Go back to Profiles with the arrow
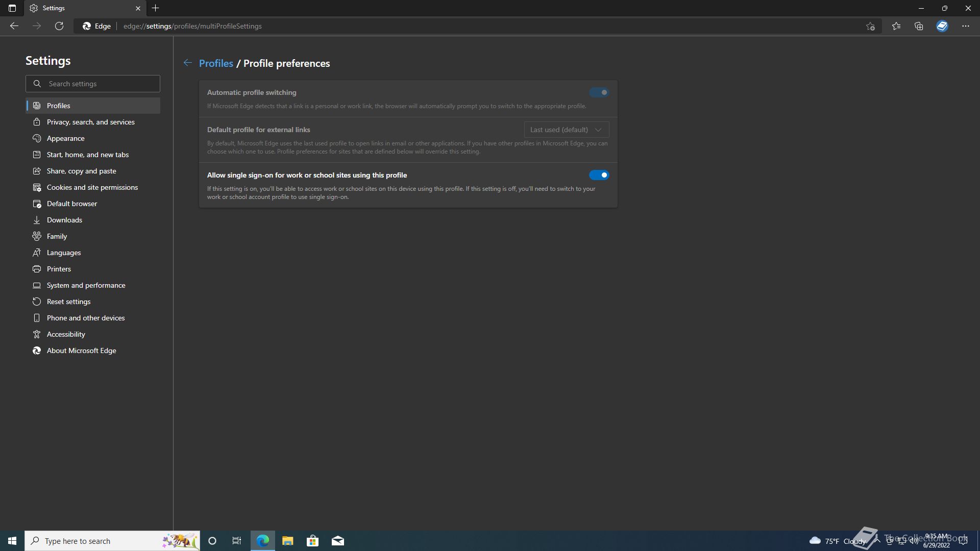 (188, 63)
